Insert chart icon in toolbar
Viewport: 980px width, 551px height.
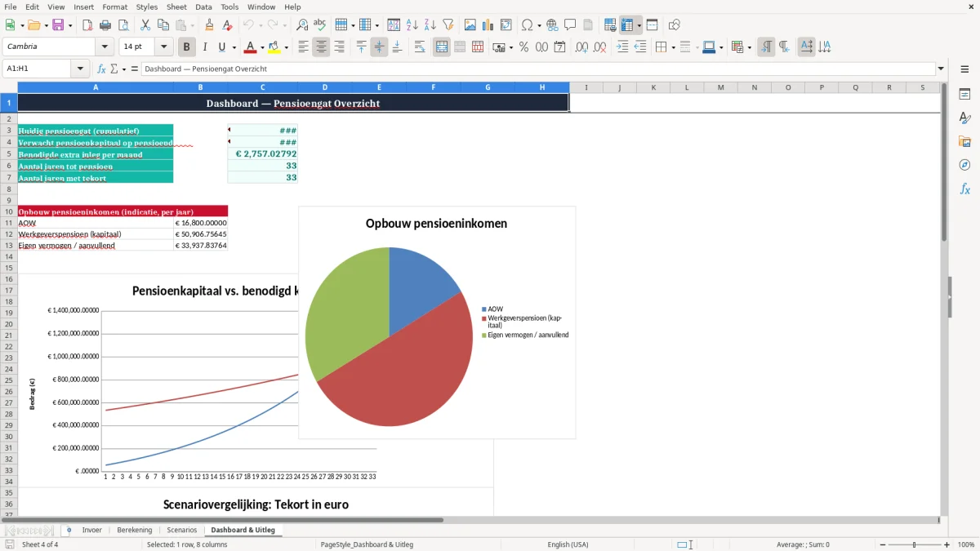488,25
